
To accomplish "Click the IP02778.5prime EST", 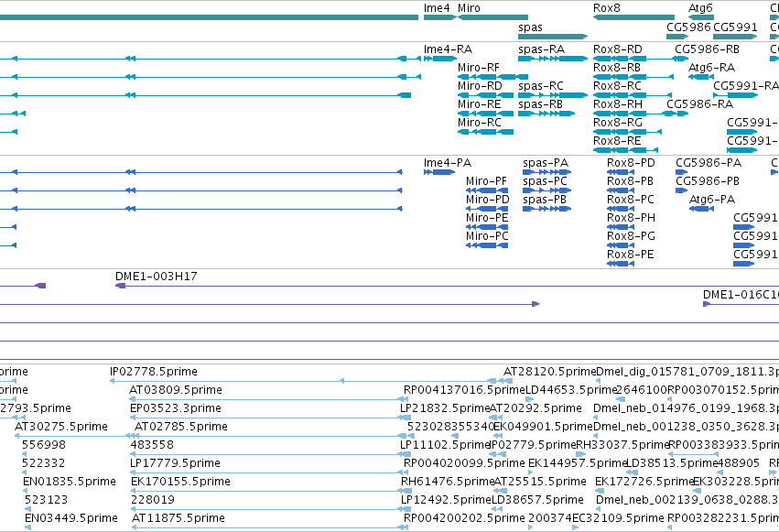I will (x=311, y=381).
